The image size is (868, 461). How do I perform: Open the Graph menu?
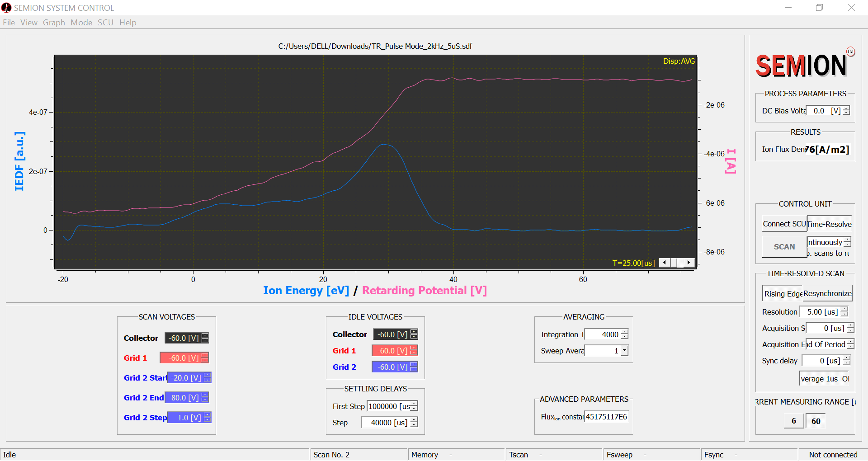point(54,23)
